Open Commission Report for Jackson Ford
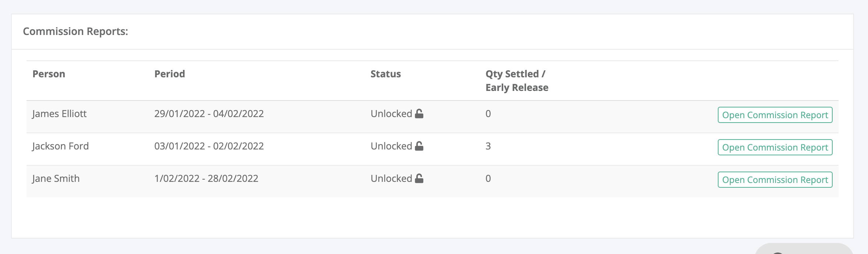The width and height of the screenshot is (868, 254). click(775, 147)
